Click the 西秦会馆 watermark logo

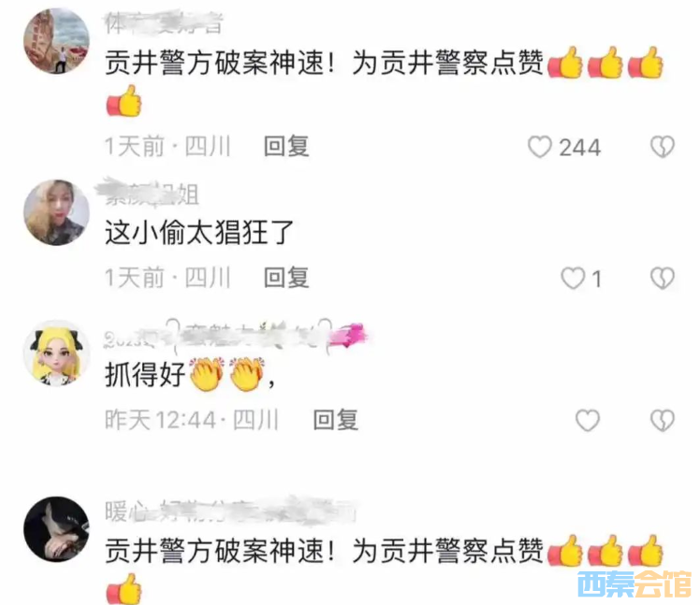click(x=634, y=583)
